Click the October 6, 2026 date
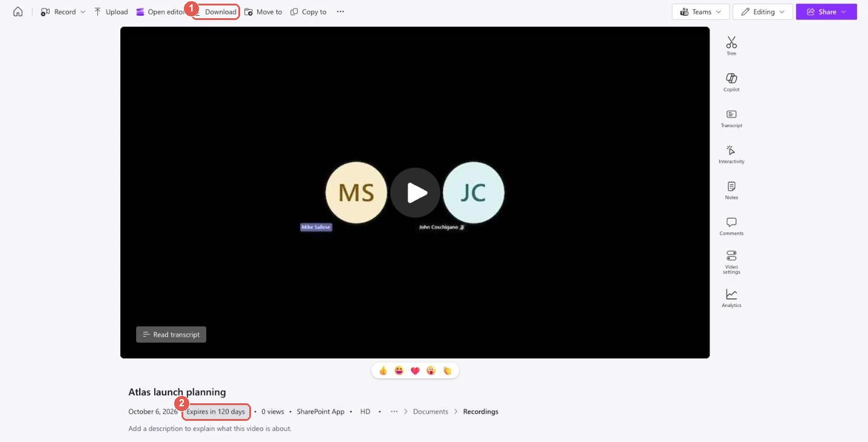Screen dimensions: 868x442 153,412
